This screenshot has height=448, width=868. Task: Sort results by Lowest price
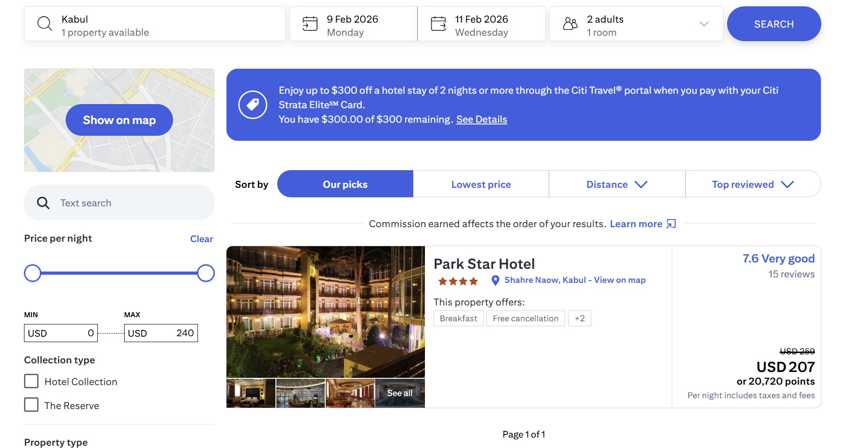[x=481, y=184]
